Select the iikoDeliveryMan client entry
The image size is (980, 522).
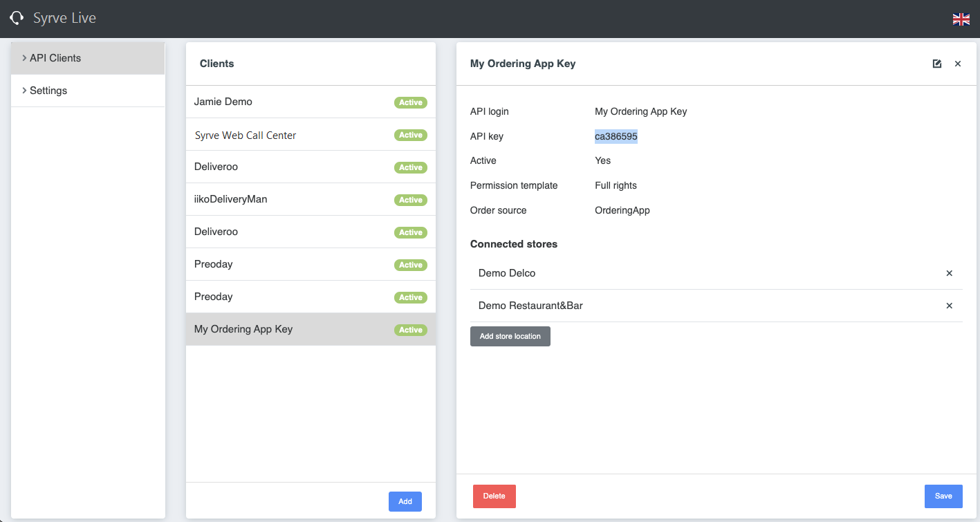(x=230, y=199)
